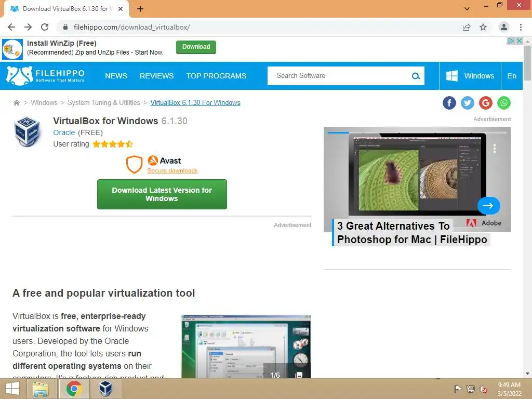Close the Download VirtualBox tab
This screenshot has width=532, height=399.
click(x=121, y=9)
